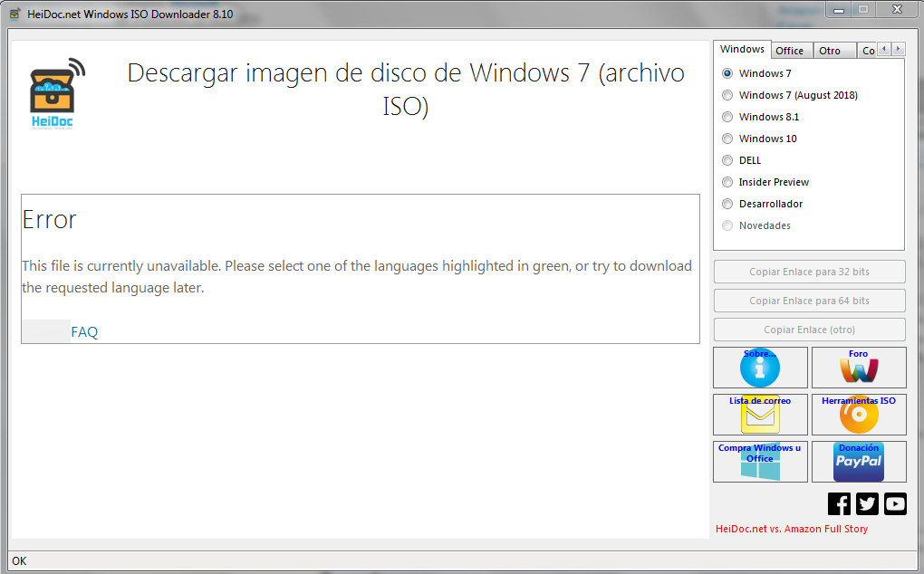Open the YouTube icon
The image size is (924, 574).
[895, 504]
